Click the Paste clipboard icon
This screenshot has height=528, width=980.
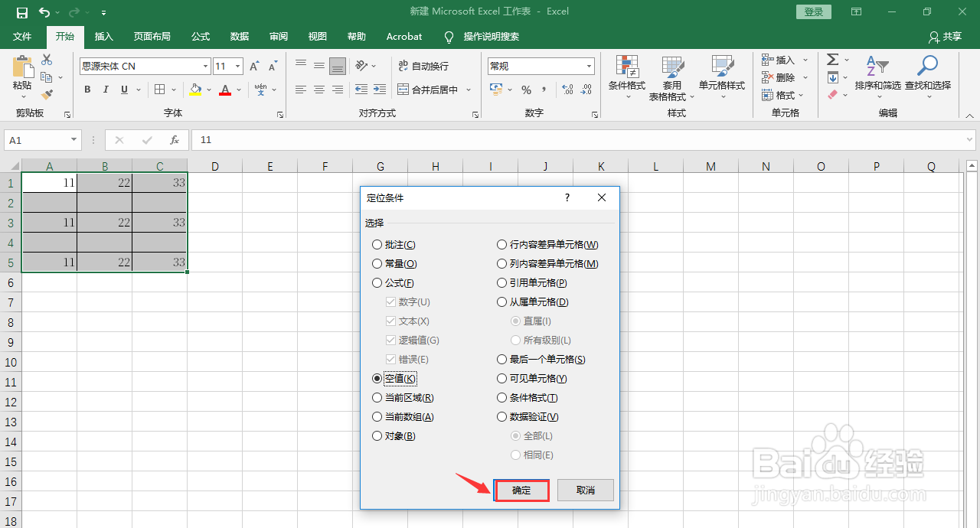point(22,67)
